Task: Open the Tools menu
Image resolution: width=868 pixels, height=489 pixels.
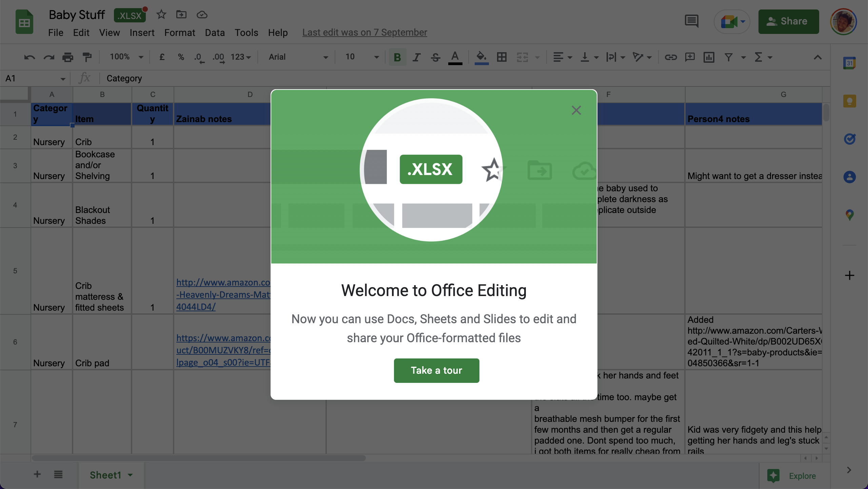Action: click(x=246, y=33)
